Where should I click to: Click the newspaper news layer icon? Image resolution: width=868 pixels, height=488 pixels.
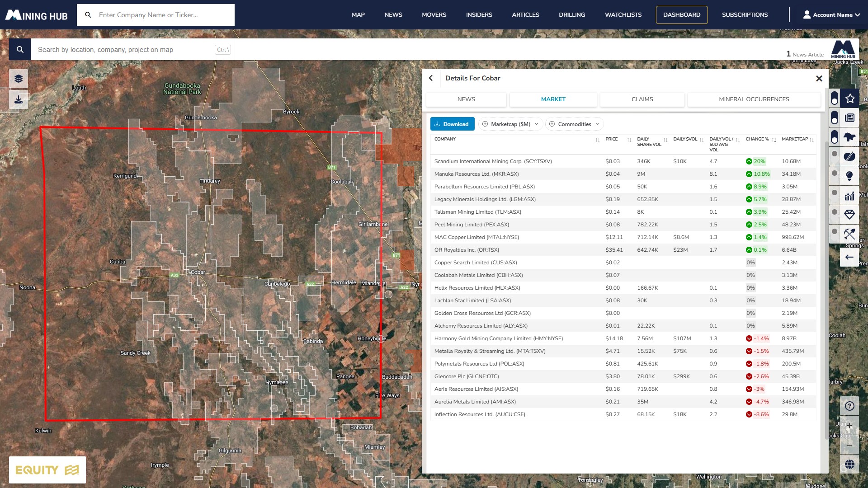[x=850, y=117]
